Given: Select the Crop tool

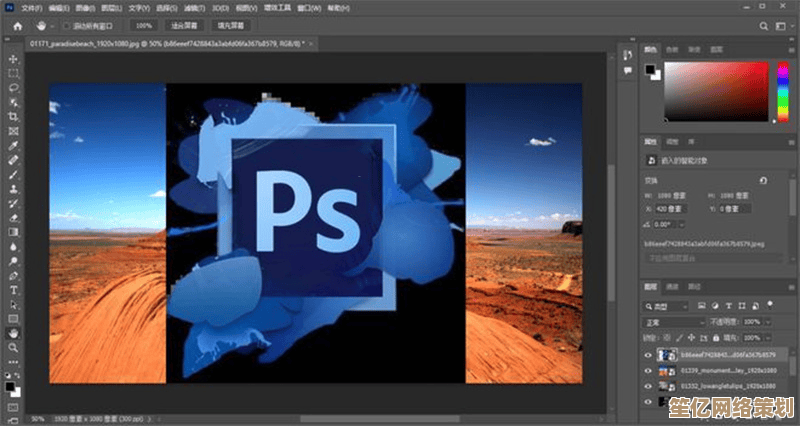Looking at the screenshot, I should pyautogui.click(x=13, y=117).
